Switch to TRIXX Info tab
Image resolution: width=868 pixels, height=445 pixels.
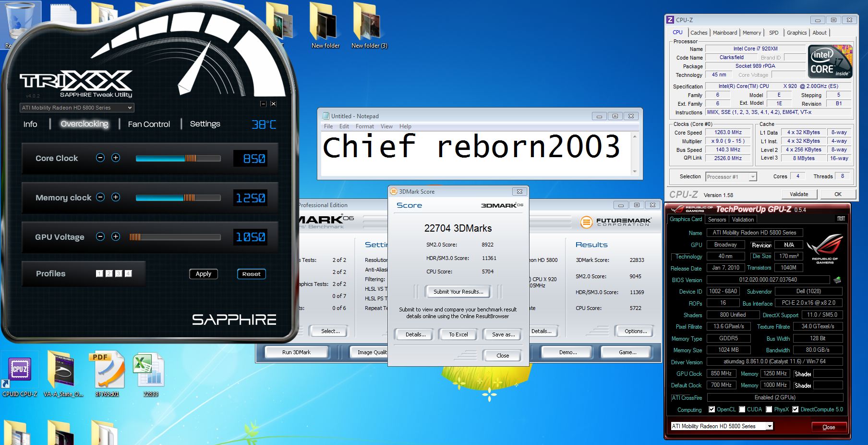click(30, 124)
